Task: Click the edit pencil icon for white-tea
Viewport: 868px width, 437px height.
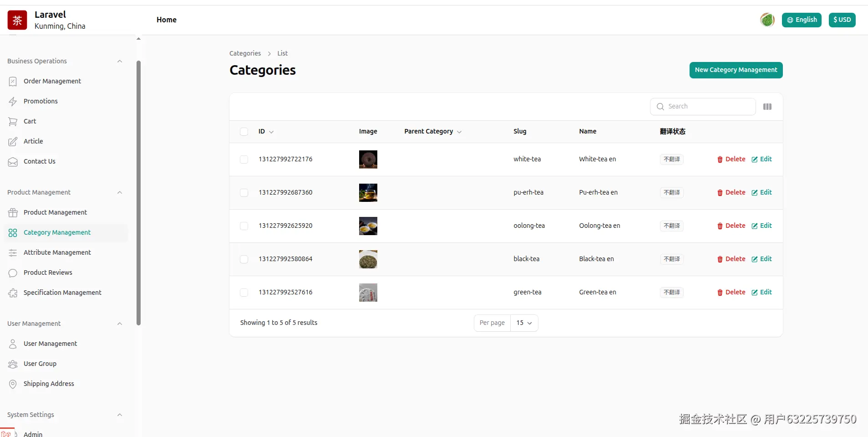Action: (755, 159)
